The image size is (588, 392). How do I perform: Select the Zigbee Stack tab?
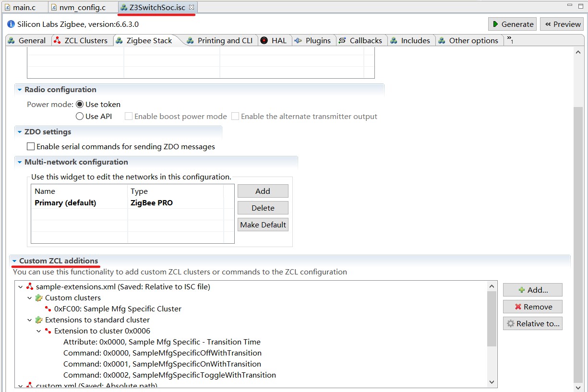point(144,40)
